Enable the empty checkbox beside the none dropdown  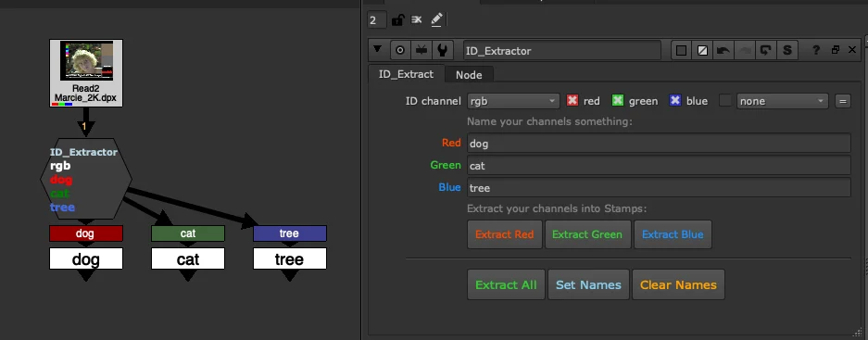point(725,100)
